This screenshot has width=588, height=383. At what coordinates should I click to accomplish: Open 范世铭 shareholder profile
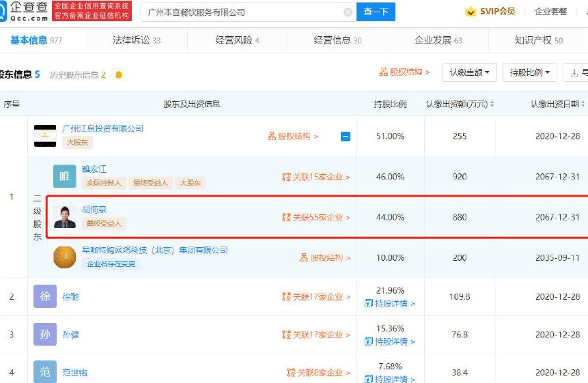tap(74, 373)
